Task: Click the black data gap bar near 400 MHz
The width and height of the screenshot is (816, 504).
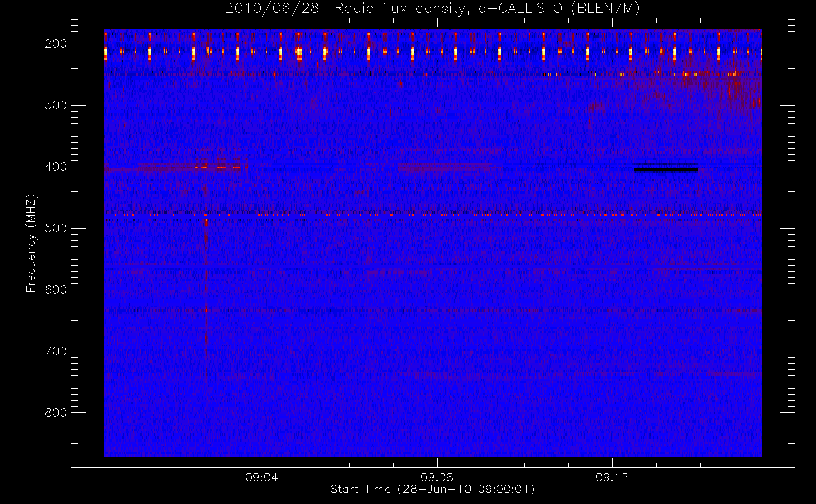Action: [x=666, y=170]
